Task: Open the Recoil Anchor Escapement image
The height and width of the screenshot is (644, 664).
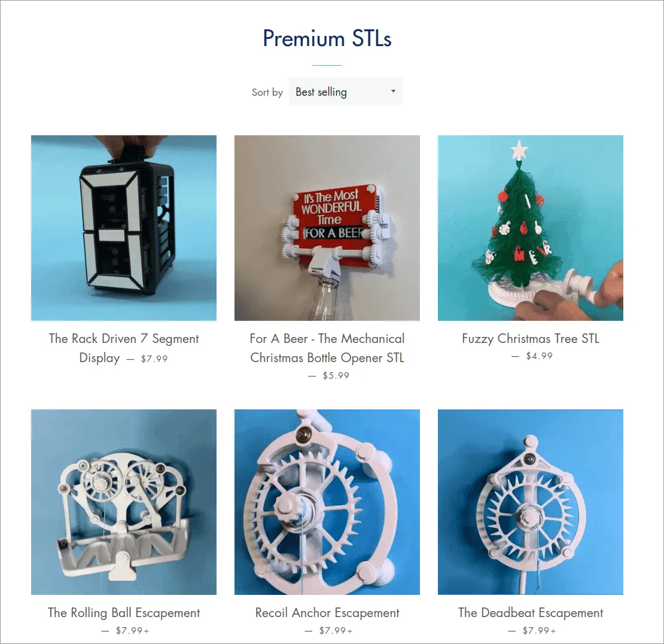Action: pyautogui.click(x=327, y=502)
